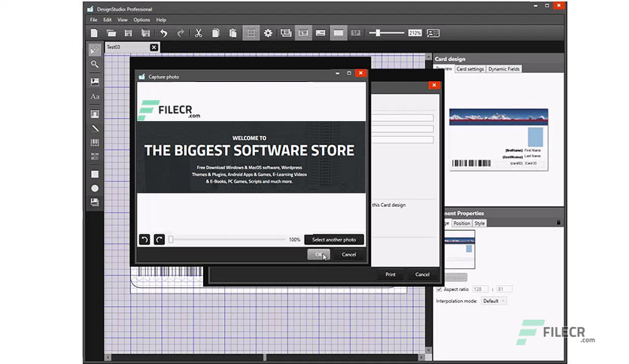Click the lock icon in Element Properties
Screen dimensions: 629x364
pyautogui.click(x=558, y=223)
